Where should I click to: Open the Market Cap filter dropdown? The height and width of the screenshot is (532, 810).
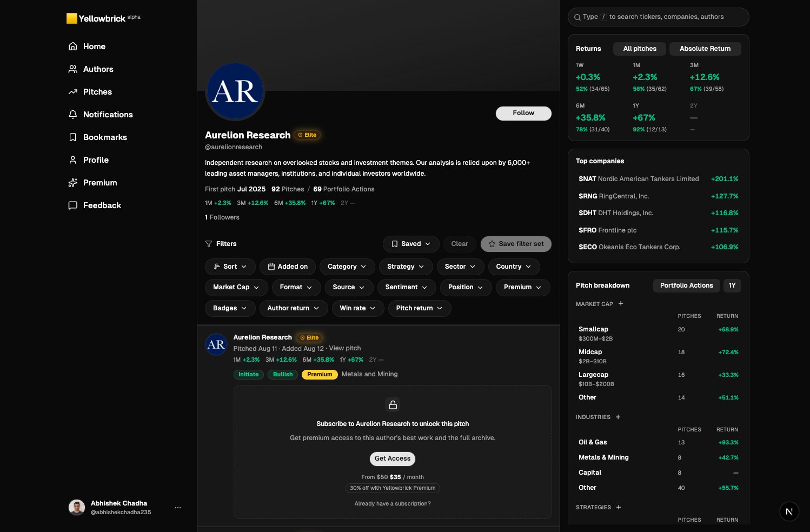pos(236,287)
